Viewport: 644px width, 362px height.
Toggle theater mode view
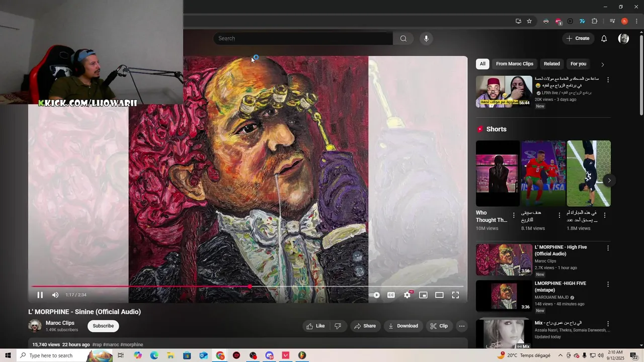(439, 295)
